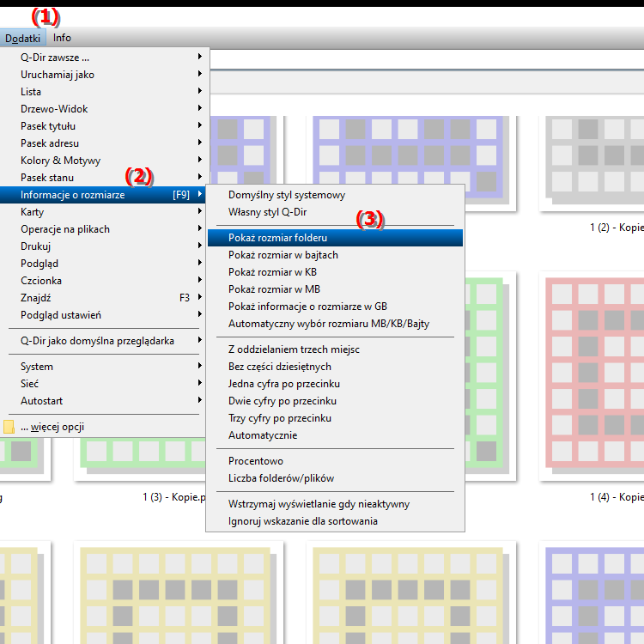Expand the Pasek tytułu entry

105,126
